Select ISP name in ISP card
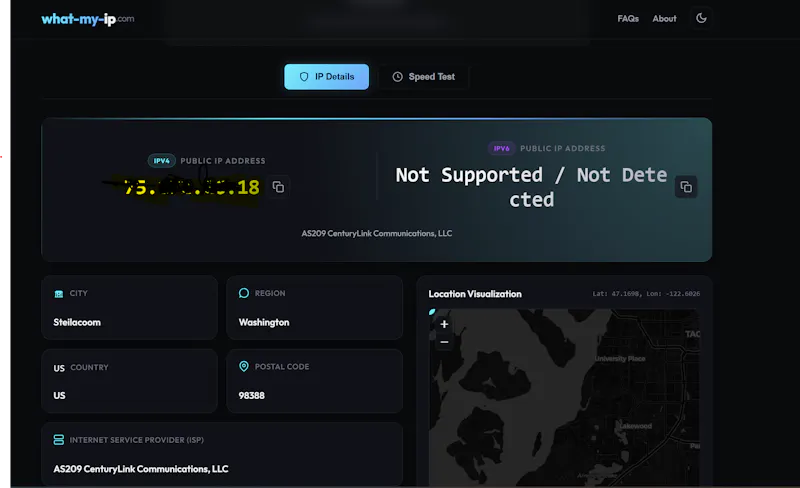Image resolution: width=800 pixels, height=488 pixels. (x=141, y=469)
